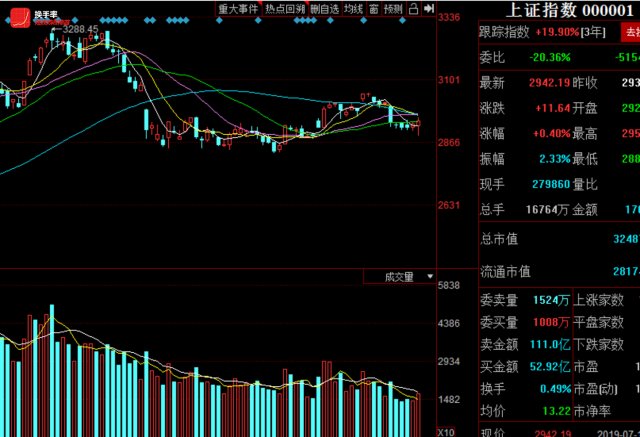
Task: Click the 量比 label
Action: point(585,184)
